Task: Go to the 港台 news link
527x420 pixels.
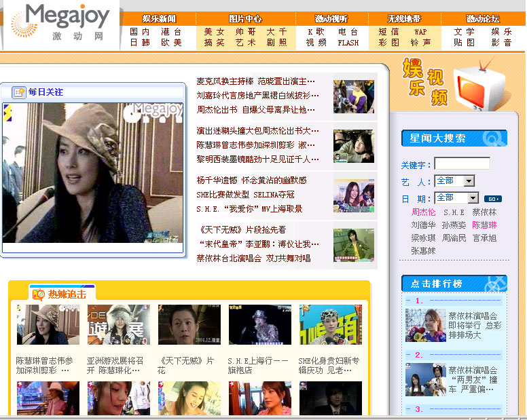Action: tap(171, 32)
